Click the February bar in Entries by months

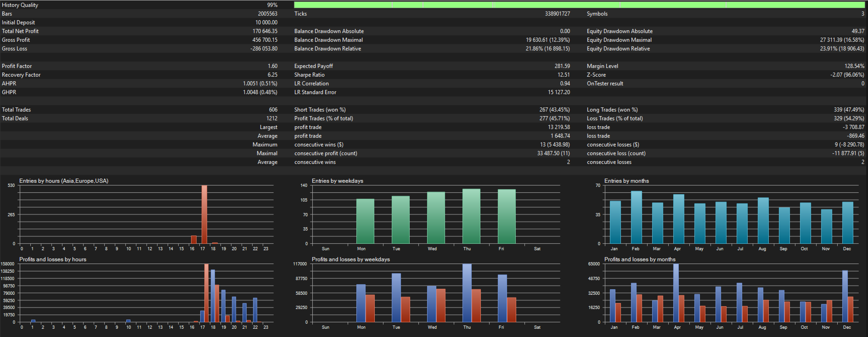[637, 217]
